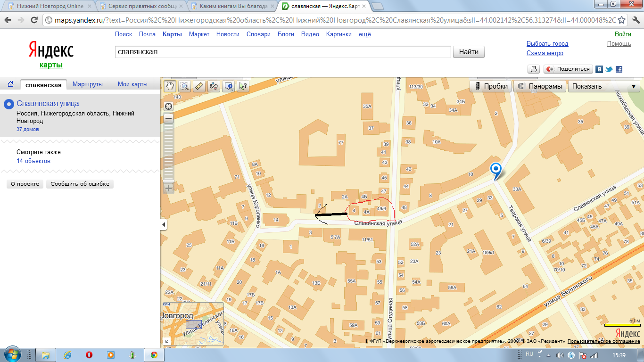Expand the 'ещё' more services link
Viewport: 644px width, 362px height.
pos(365,34)
